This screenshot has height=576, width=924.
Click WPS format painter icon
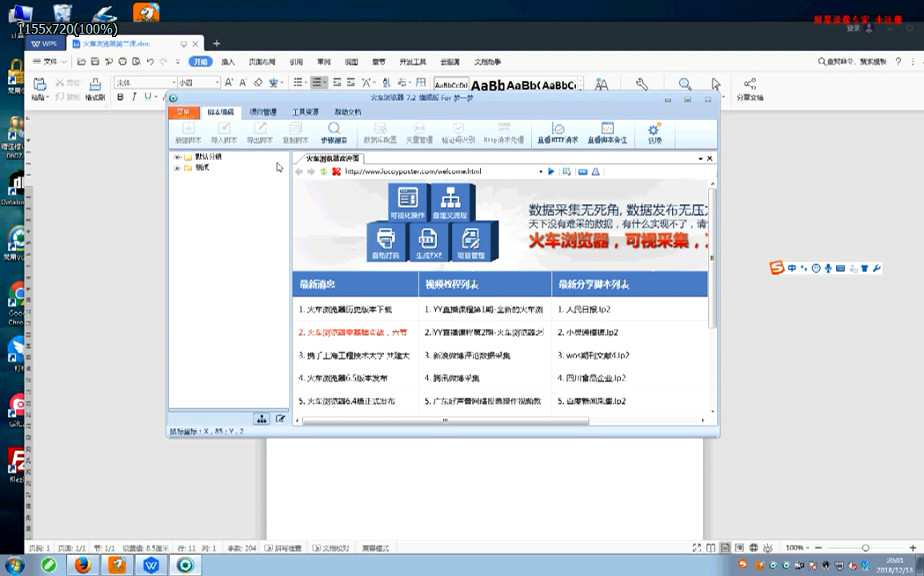coord(95,84)
